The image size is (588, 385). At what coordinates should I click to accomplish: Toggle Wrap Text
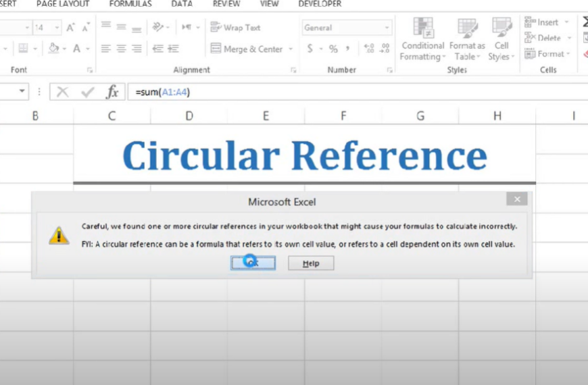click(235, 28)
